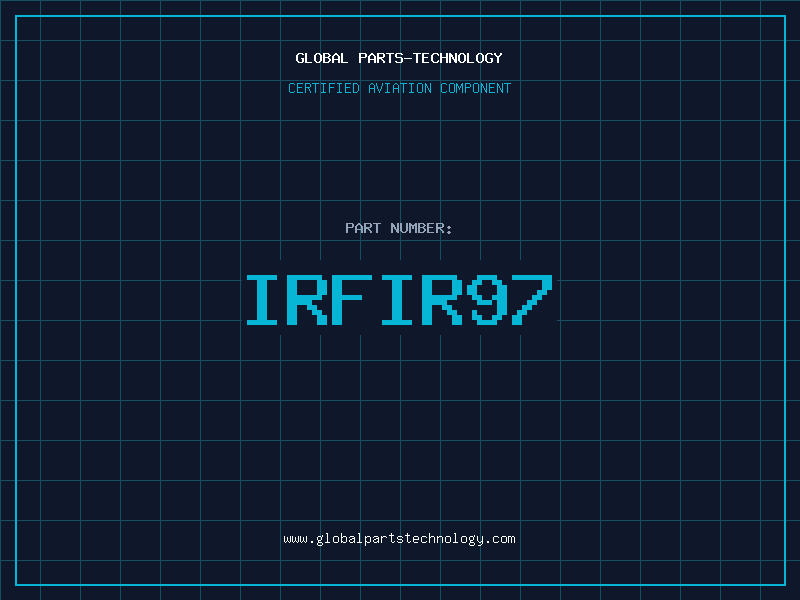Select the large IRFIR97 part number
The height and width of the screenshot is (600, 800).
pos(399,299)
